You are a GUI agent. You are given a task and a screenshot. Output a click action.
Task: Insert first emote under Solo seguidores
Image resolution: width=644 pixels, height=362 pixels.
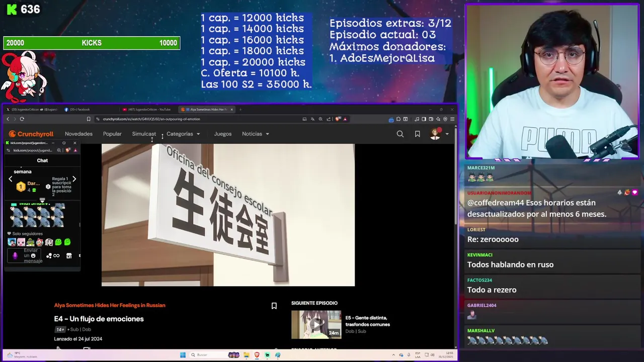point(12,242)
